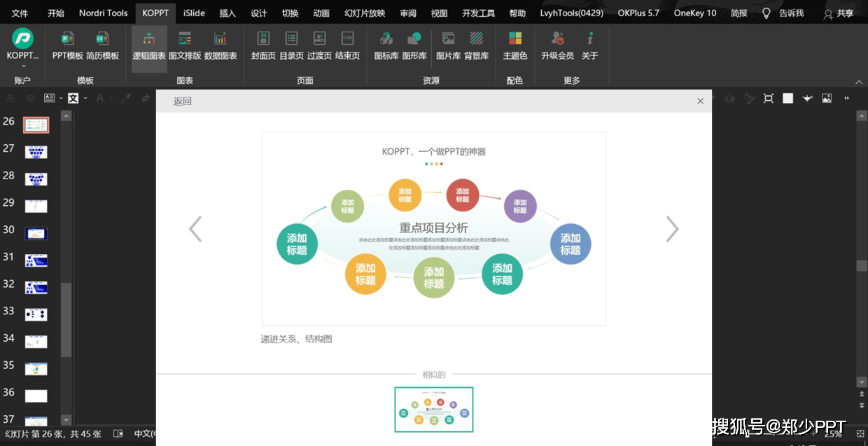The width and height of the screenshot is (868, 446).
Task: Open the PPT模板 template library
Action: (x=68, y=46)
